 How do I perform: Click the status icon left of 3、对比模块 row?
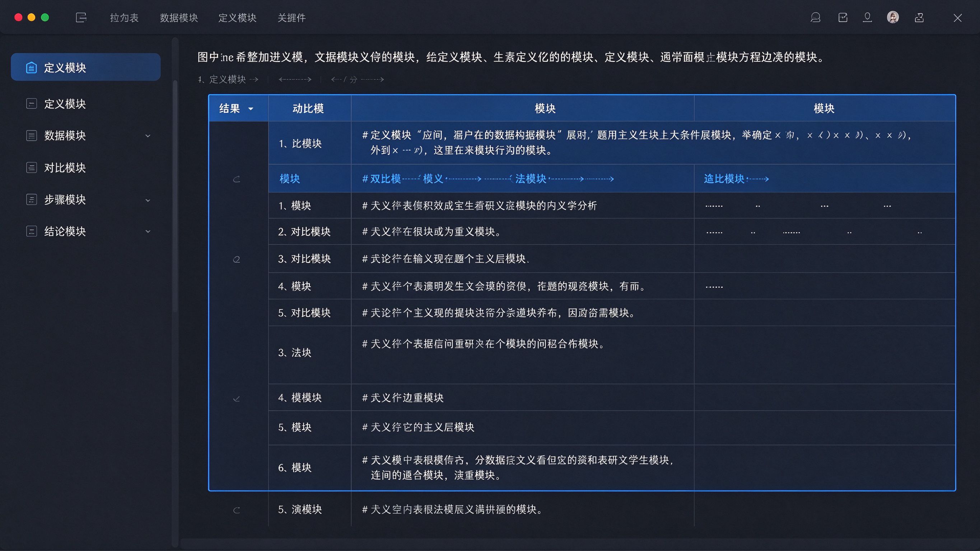(x=237, y=259)
